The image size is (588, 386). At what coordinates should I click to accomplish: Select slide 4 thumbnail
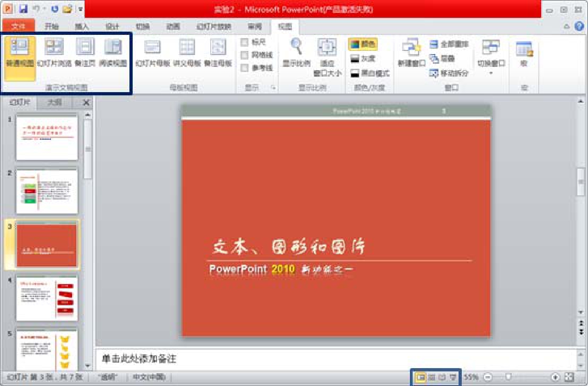pyautogui.click(x=47, y=298)
